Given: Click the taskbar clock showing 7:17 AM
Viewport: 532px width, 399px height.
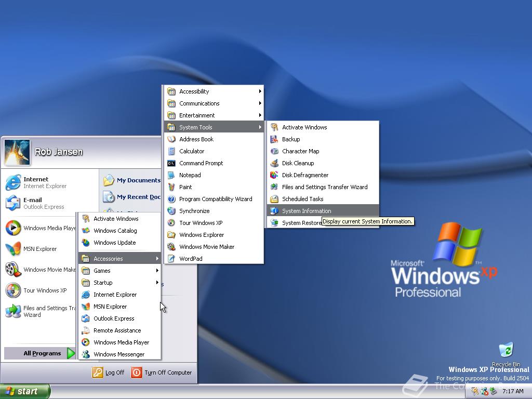Looking at the screenshot, I should [x=513, y=391].
